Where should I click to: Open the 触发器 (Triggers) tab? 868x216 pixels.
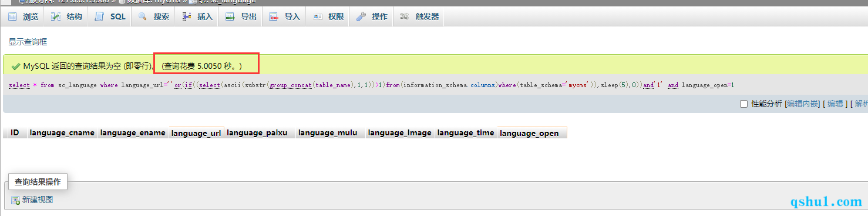(420, 16)
